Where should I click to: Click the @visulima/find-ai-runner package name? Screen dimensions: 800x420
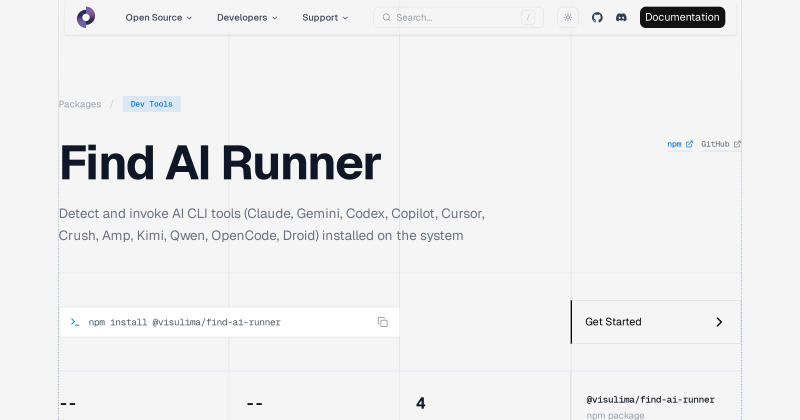coord(651,400)
